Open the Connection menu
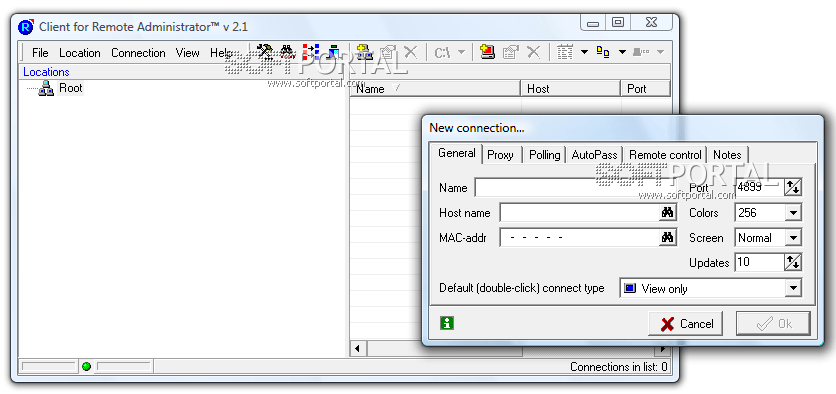The image size is (836, 394). tap(138, 53)
